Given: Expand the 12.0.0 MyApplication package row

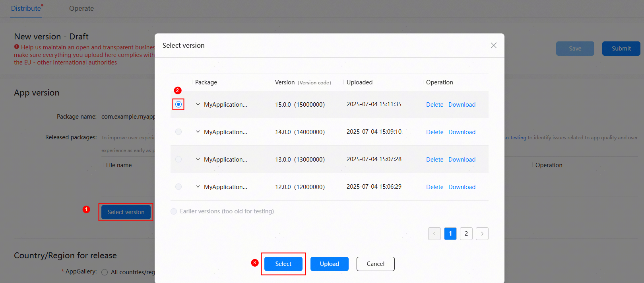Looking at the screenshot, I should pyautogui.click(x=198, y=187).
